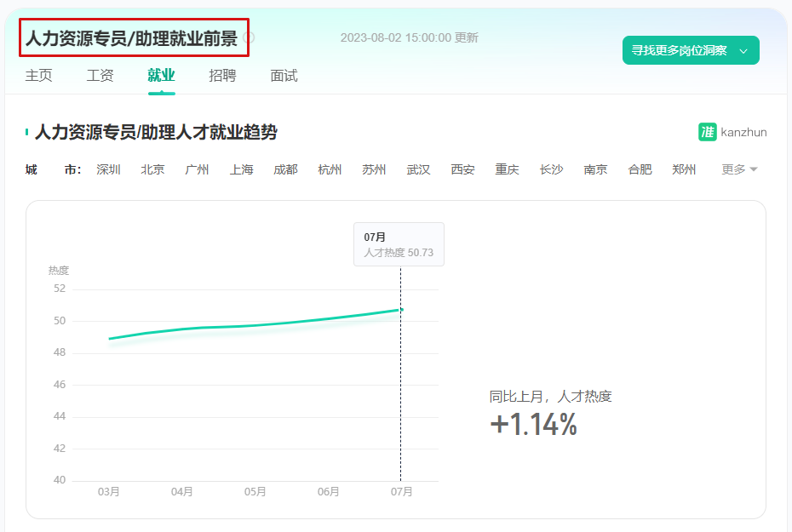Choose 北京 in the city filter

152,169
